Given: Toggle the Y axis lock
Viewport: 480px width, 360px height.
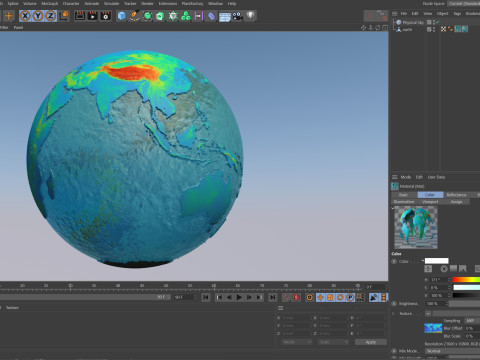Looking at the screenshot, I should tap(38, 16).
